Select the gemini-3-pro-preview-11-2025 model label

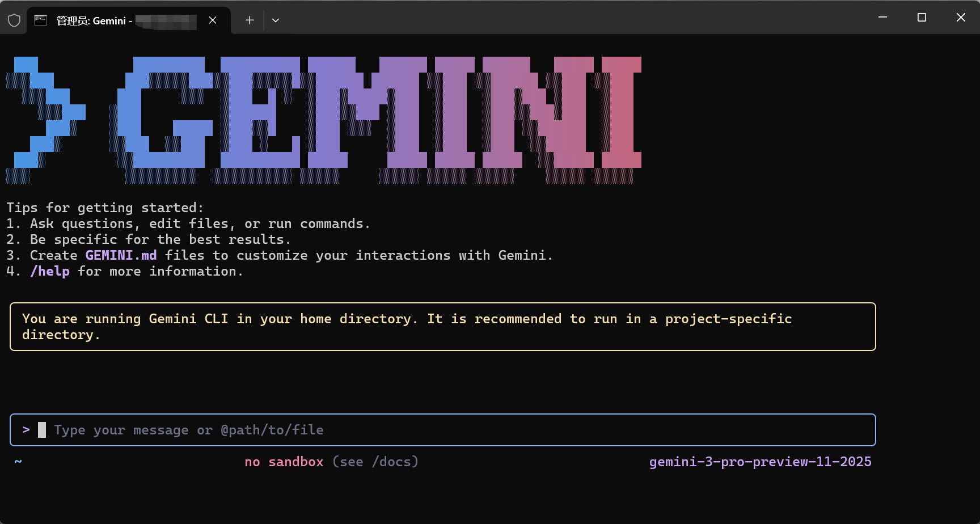coord(760,462)
